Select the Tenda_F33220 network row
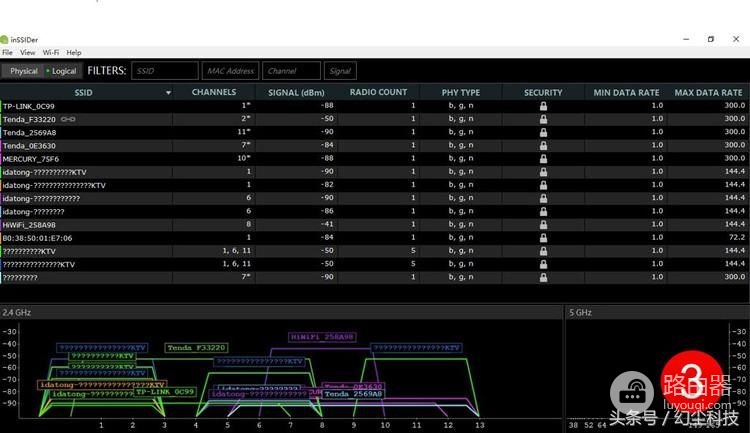The height and width of the screenshot is (433, 750). 375,119
